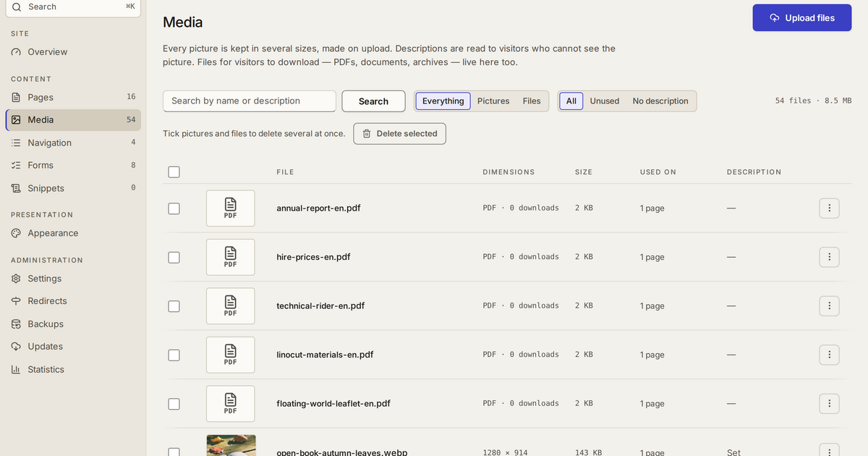Click the annual-report-en.pdf file name
Image resolution: width=868 pixels, height=456 pixels.
click(318, 208)
